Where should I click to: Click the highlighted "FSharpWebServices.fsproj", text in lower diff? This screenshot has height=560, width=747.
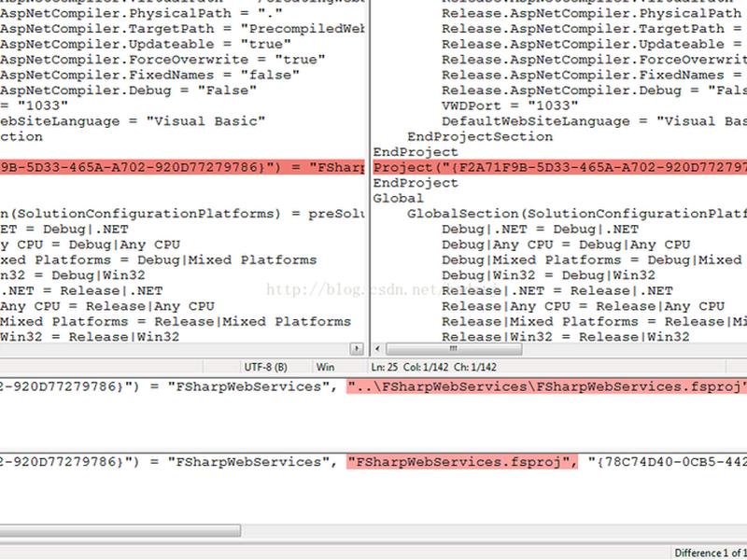[x=462, y=461]
